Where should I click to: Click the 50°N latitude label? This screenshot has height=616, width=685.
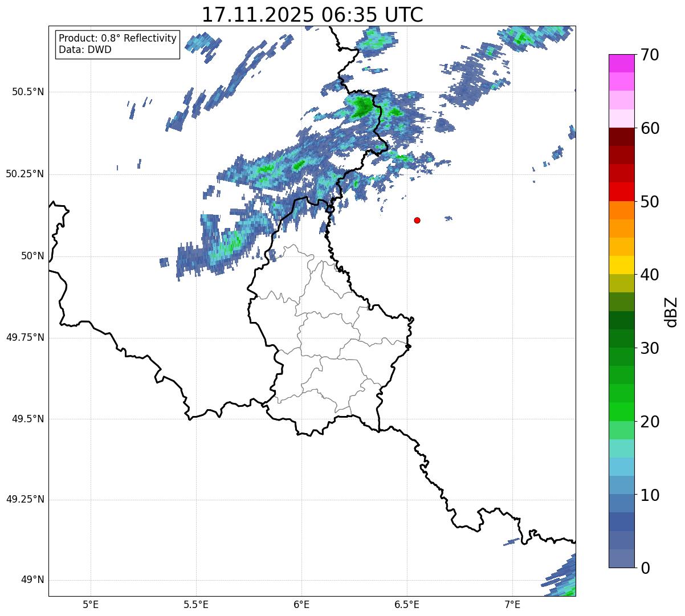coord(32,256)
